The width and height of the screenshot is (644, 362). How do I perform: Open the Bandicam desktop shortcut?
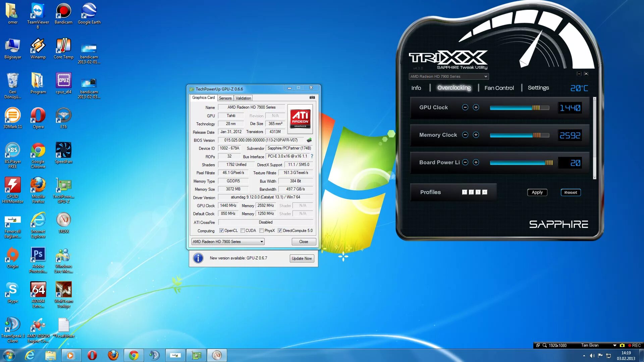point(63,13)
